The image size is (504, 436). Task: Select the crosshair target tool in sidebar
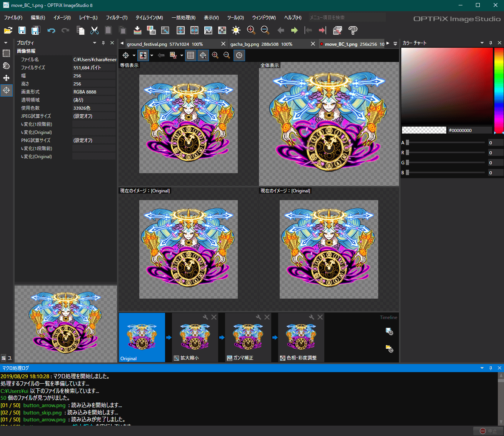(6, 90)
